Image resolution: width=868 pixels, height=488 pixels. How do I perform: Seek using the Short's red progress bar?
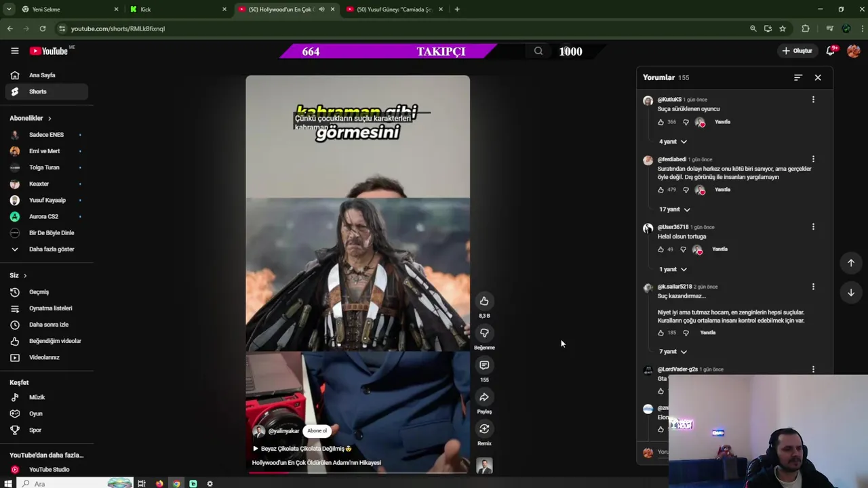tap(357, 472)
